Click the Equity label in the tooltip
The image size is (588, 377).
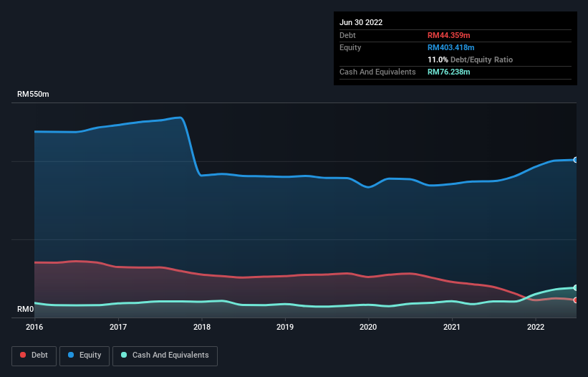point(350,47)
